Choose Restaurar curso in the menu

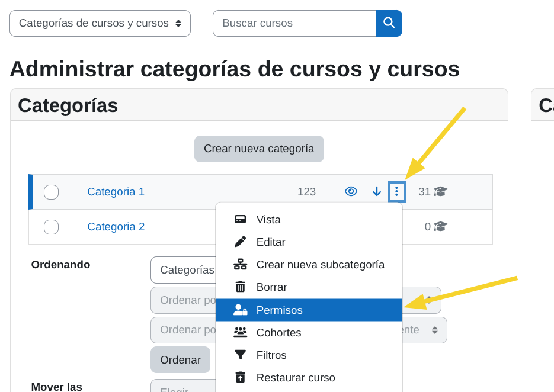[294, 377]
